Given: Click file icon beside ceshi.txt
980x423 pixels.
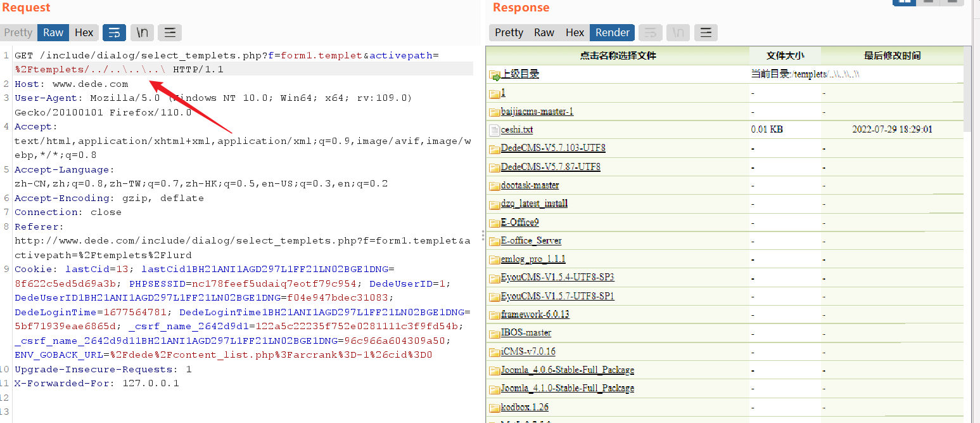Looking at the screenshot, I should click(495, 130).
